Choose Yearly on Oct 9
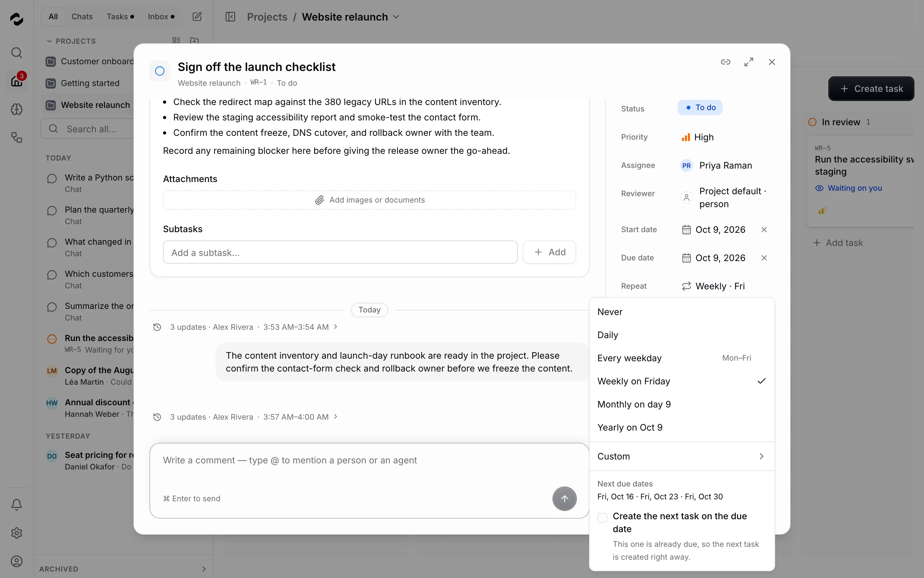 click(682, 427)
